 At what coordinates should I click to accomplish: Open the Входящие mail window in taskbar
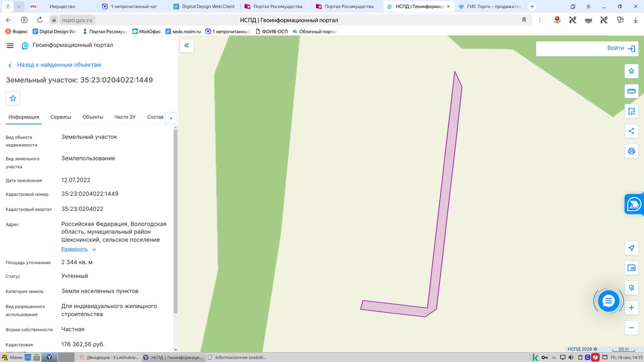[x=109, y=357]
